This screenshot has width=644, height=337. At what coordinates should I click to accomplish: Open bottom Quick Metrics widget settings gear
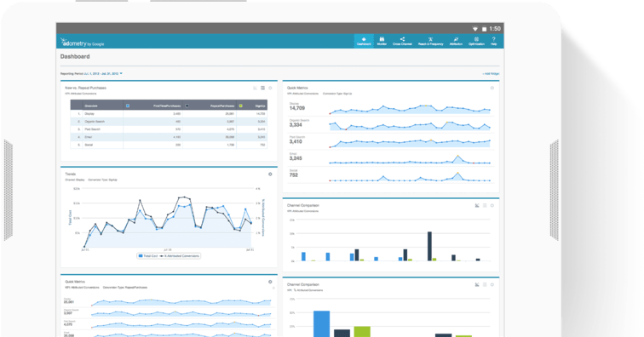coord(270,282)
